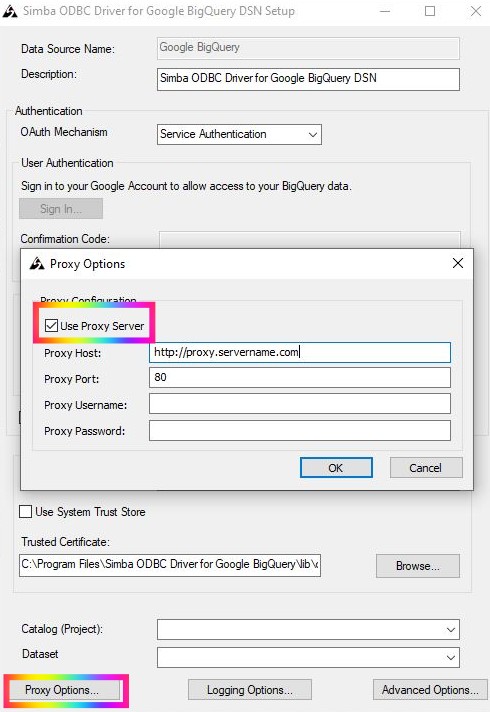Viewport: 490px width, 712px height.
Task: Click the "Proxy Host:" label
Action: point(72,353)
